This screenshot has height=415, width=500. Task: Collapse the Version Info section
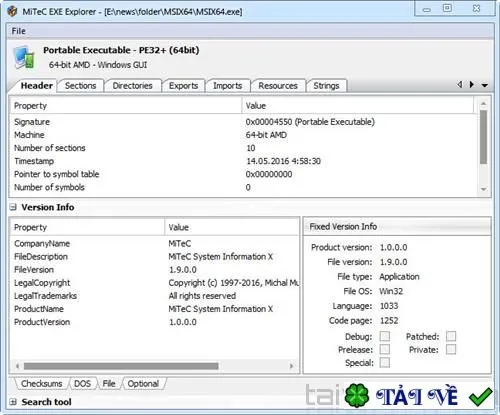(x=13, y=207)
